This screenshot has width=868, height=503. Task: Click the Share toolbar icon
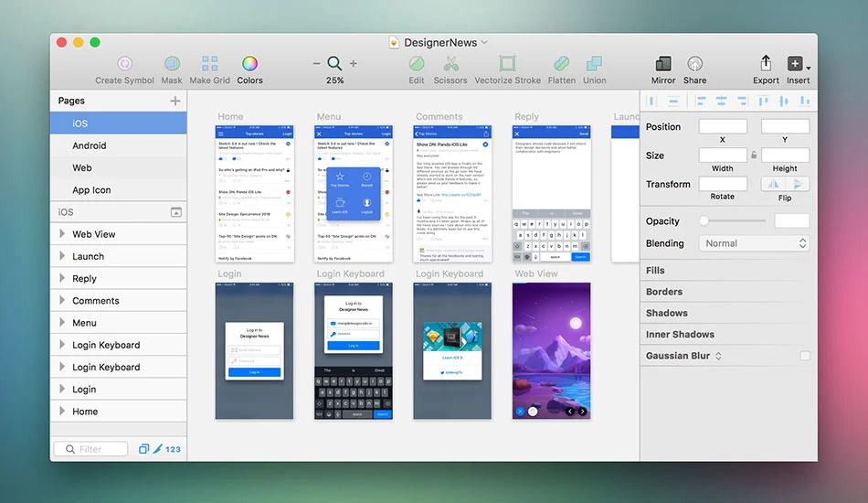pyautogui.click(x=694, y=64)
